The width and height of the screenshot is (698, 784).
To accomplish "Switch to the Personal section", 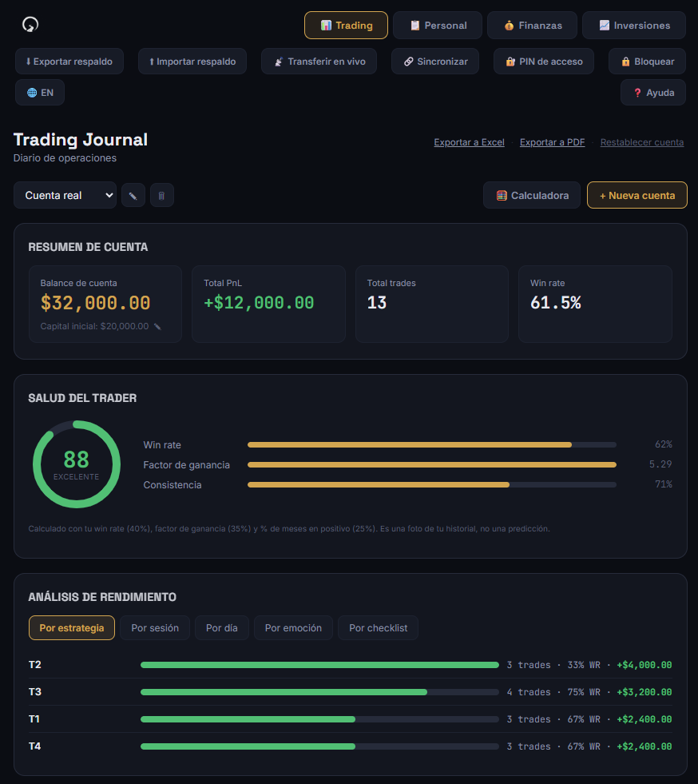I will pyautogui.click(x=438, y=25).
